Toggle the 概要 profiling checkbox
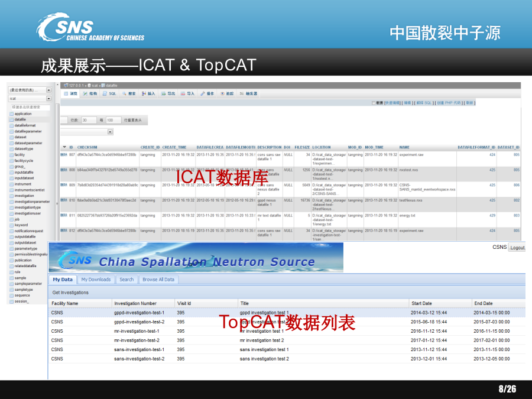The height and width of the screenshot is (399, 532). point(374,103)
